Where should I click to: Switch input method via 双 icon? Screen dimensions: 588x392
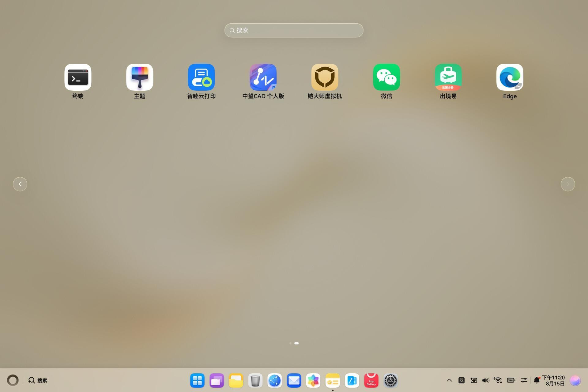(x=462, y=380)
